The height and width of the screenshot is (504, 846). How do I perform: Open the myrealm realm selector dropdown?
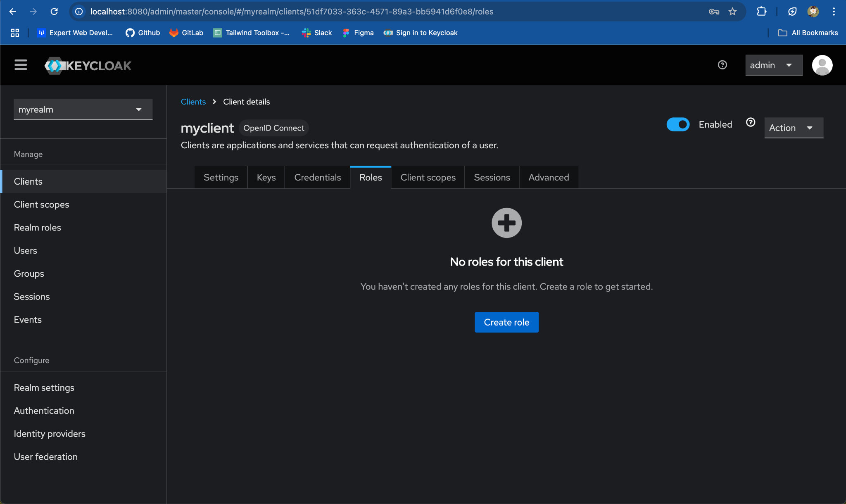click(83, 109)
